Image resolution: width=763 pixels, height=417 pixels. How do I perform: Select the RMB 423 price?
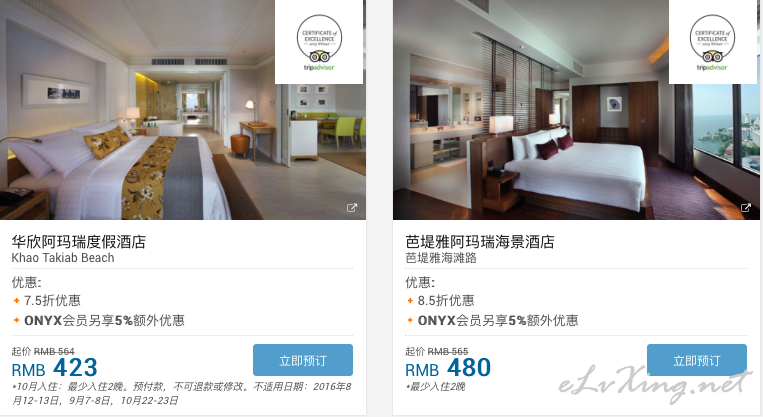point(54,368)
